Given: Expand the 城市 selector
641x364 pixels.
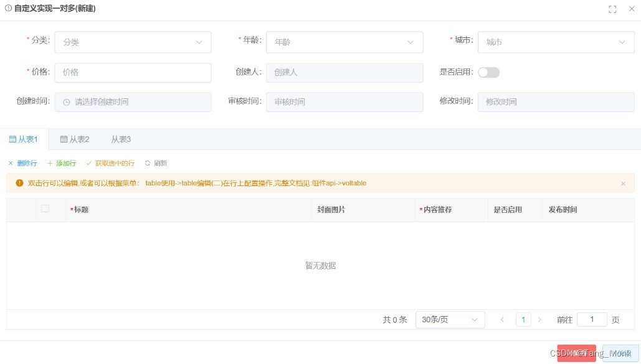Looking at the screenshot, I should [x=555, y=42].
